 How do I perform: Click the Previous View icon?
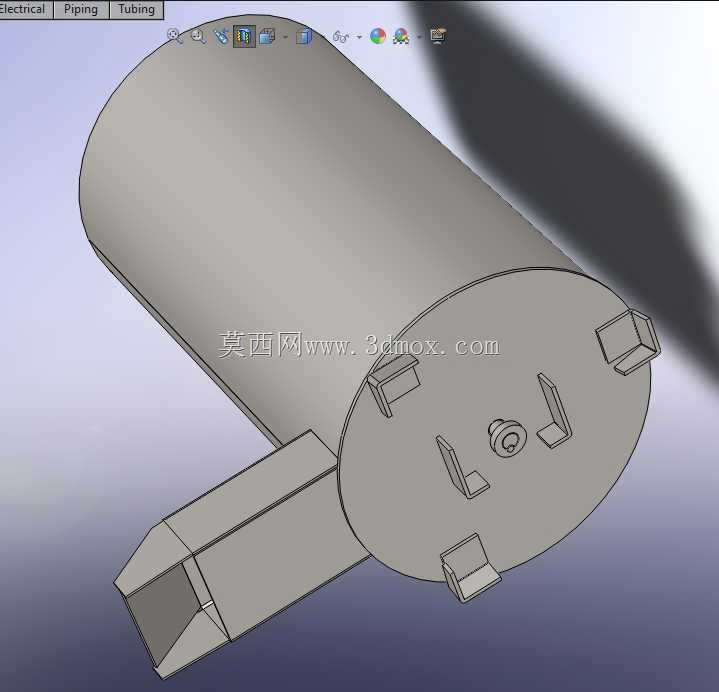click(221, 36)
